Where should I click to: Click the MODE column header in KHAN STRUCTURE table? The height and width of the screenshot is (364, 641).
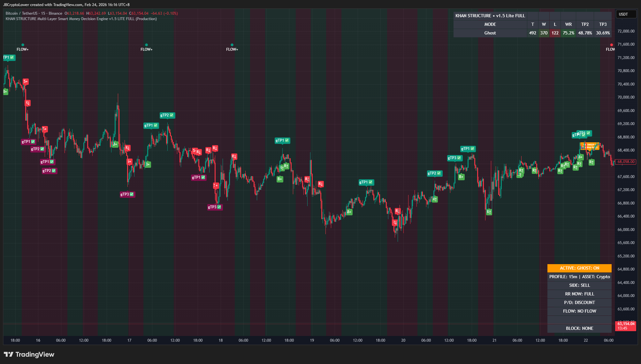point(490,24)
